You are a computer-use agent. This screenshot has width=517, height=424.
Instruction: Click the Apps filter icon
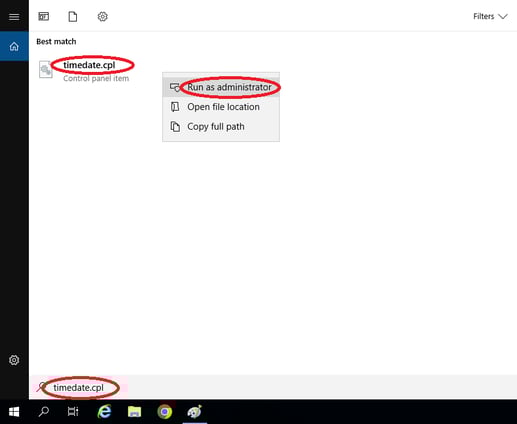[44, 16]
